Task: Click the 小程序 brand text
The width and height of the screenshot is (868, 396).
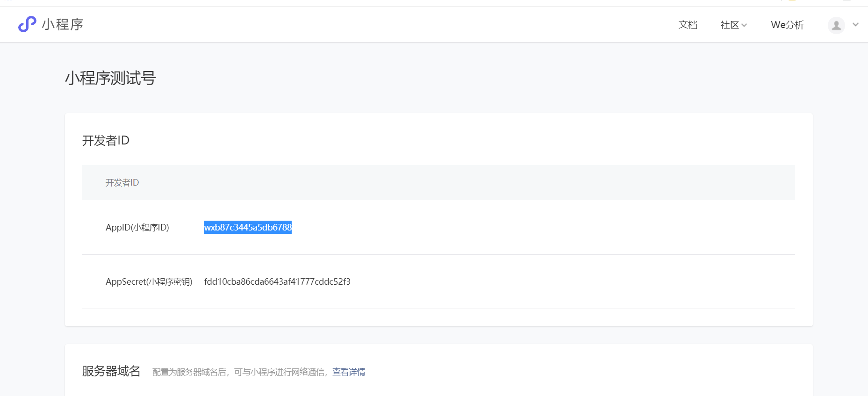Action: [63, 24]
